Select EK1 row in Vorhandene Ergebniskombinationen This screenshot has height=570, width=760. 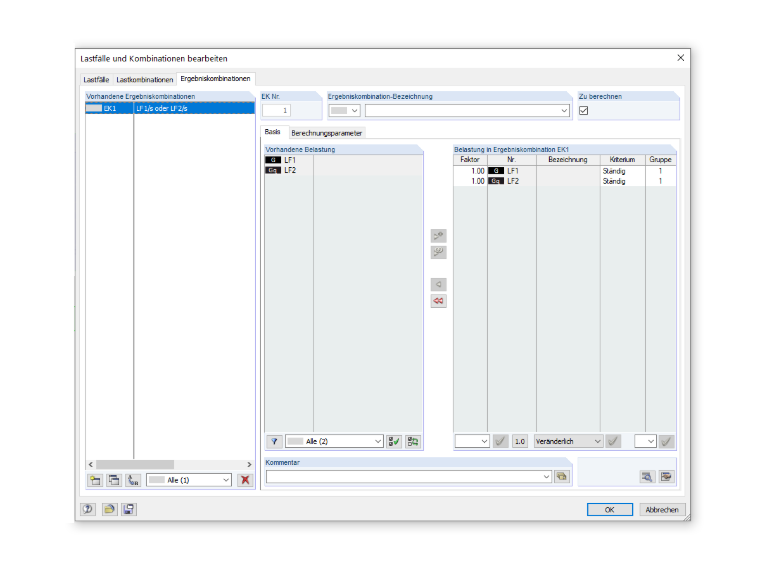click(x=170, y=108)
